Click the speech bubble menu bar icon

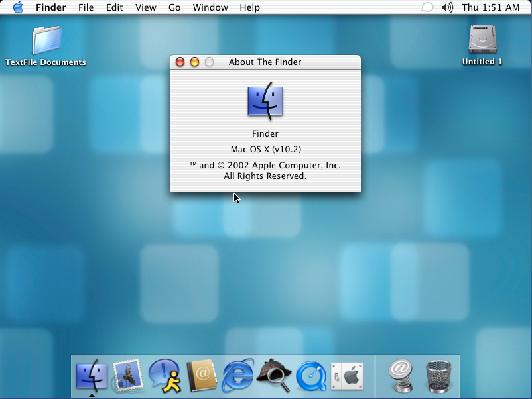427,7
